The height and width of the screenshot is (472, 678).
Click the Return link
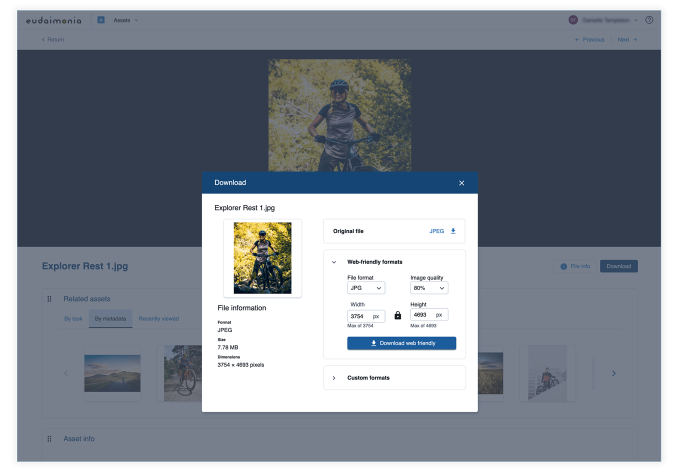click(x=53, y=39)
